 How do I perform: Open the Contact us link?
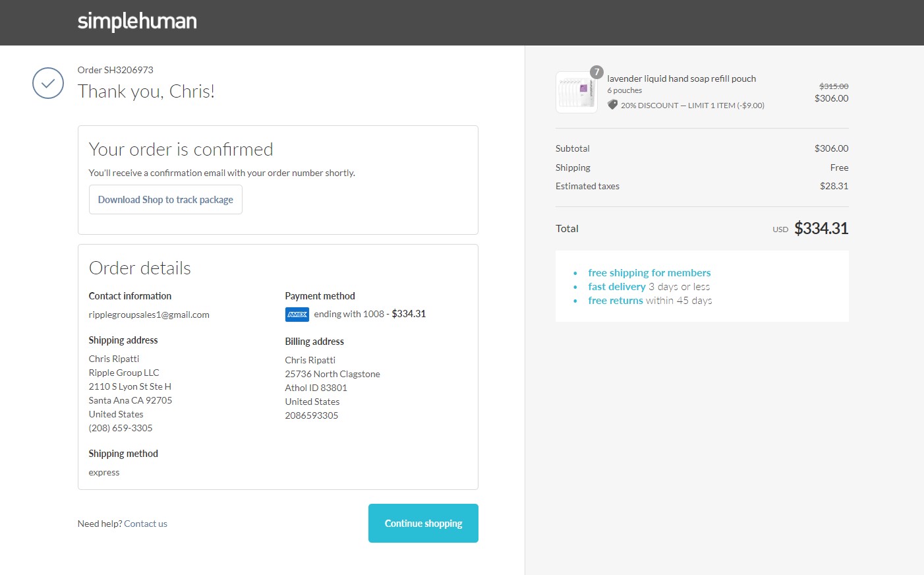coord(146,524)
